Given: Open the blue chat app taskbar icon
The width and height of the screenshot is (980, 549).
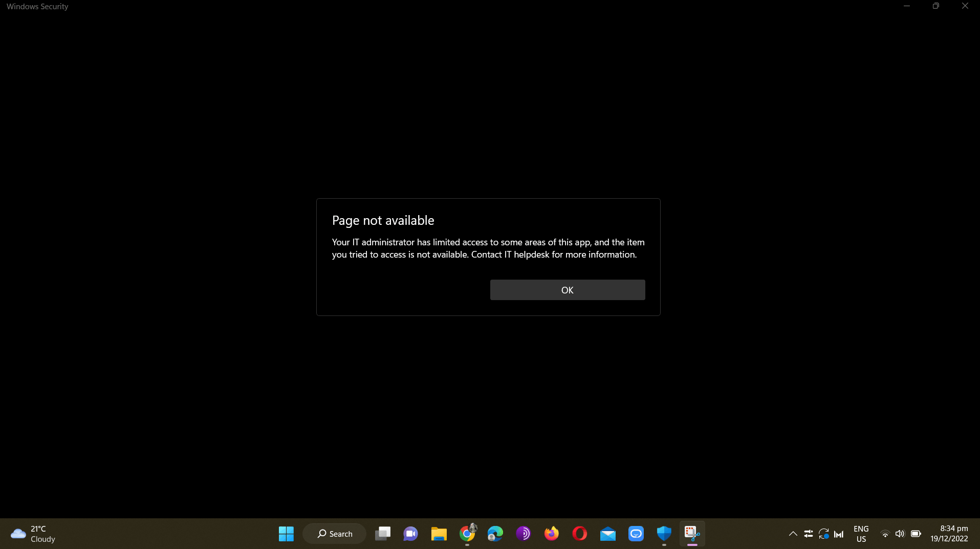Looking at the screenshot, I should pos(636,534).
